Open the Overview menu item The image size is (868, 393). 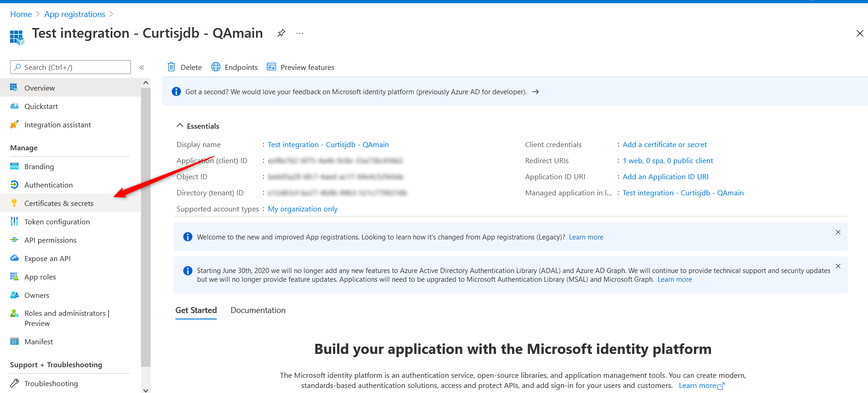tap(70, 87)
